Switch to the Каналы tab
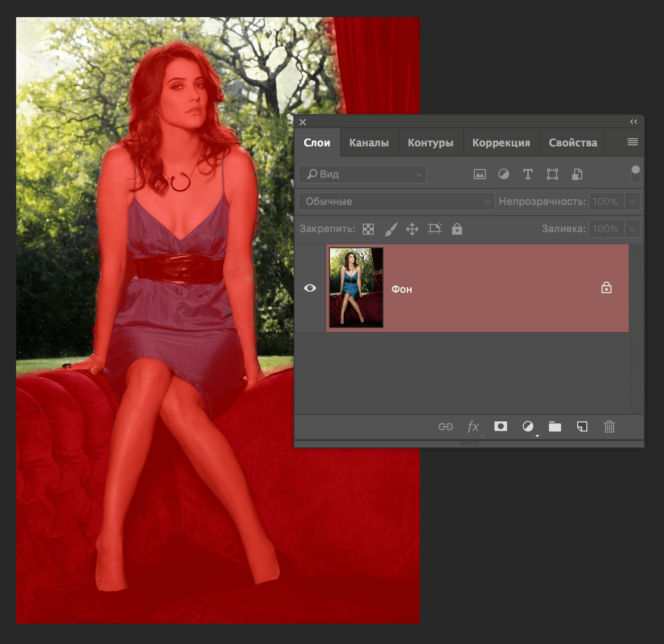Image resolution: width=664 pixels, height=644 pixels. click(369, 142)
